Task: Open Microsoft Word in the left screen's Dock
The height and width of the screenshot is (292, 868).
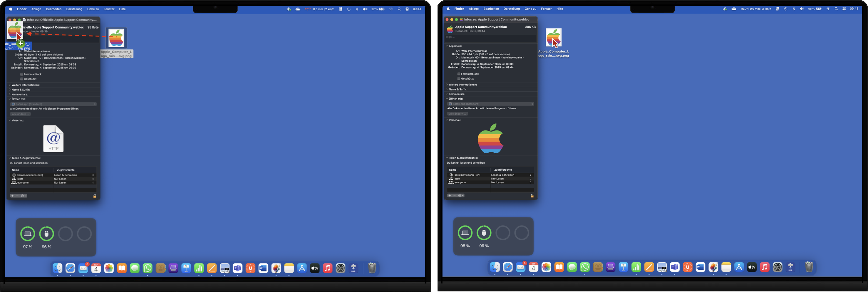Action: tap(263, 268)
